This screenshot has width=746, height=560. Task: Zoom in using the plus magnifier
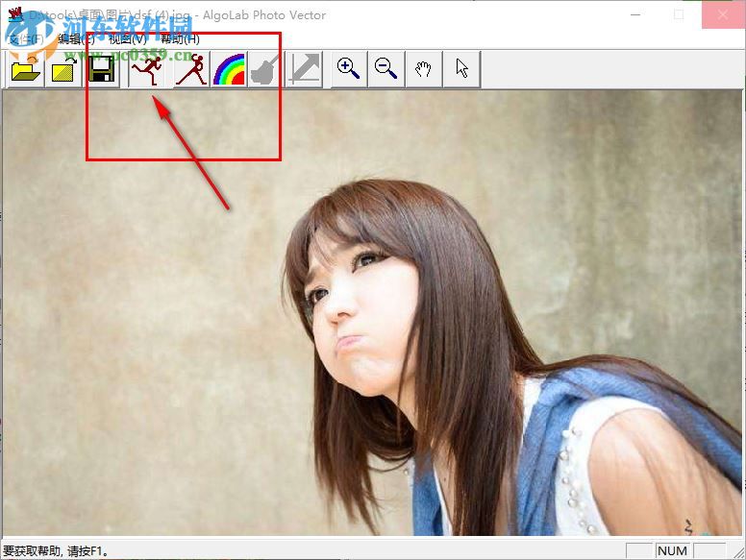pos(349,69)
